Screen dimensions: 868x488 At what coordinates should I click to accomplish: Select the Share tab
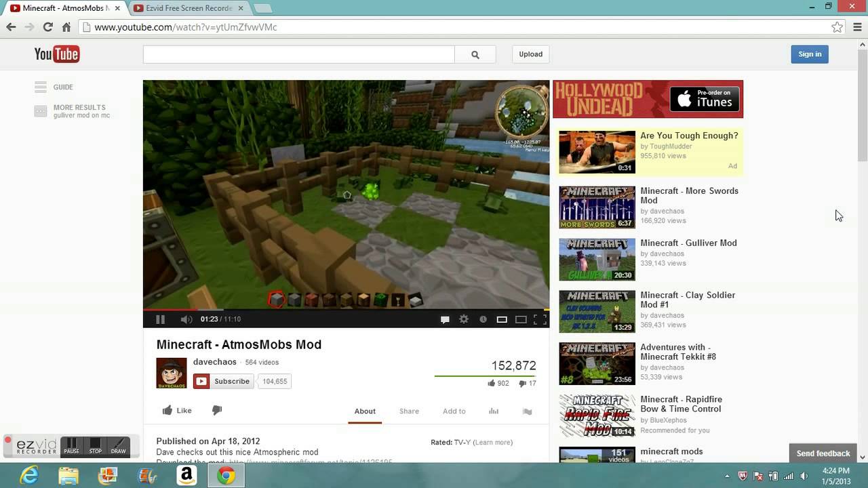409,411
